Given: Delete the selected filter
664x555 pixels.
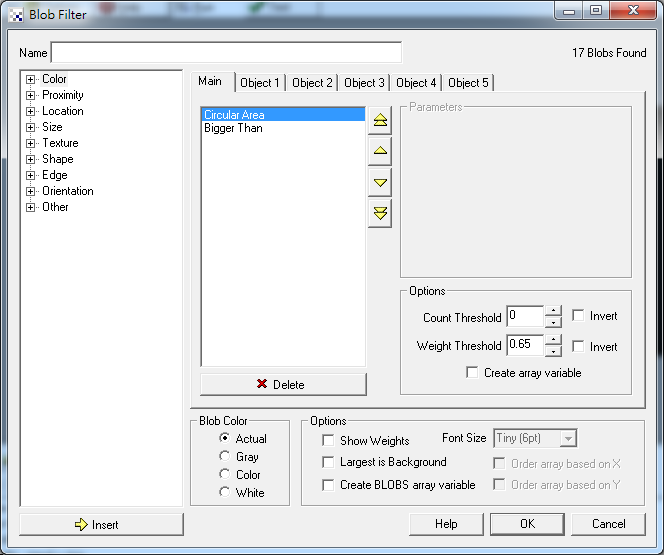Looking at the screenshot, I should click(x=283, y=384).
